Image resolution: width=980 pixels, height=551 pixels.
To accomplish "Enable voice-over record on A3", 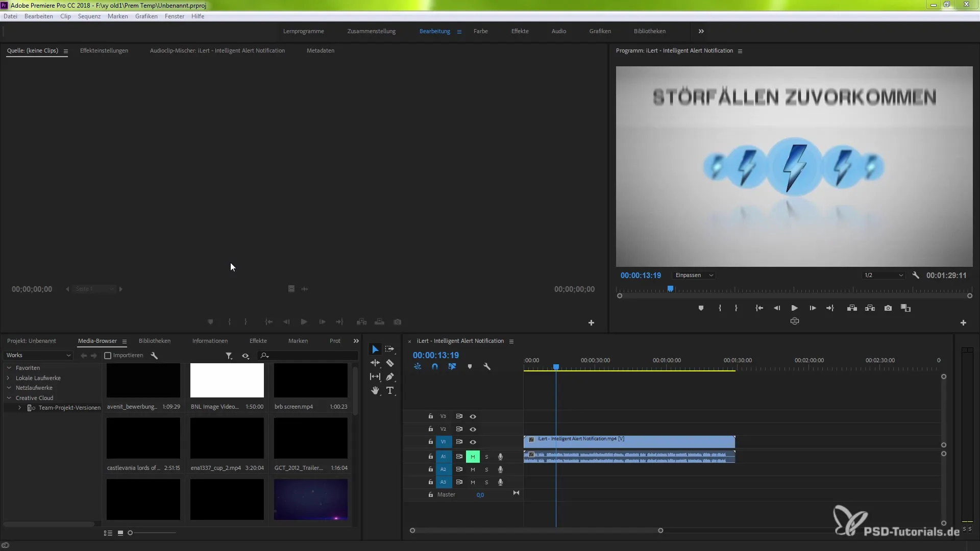I will [x=500, y=482].
